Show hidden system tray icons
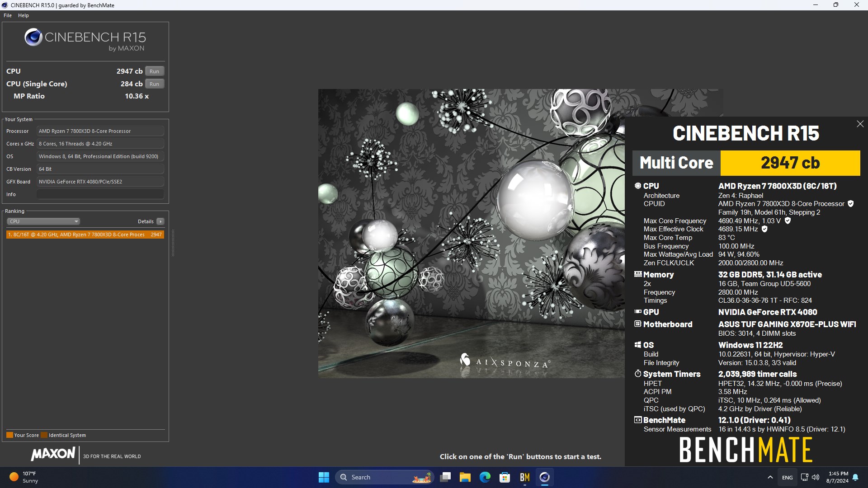 tap(770, 477)
